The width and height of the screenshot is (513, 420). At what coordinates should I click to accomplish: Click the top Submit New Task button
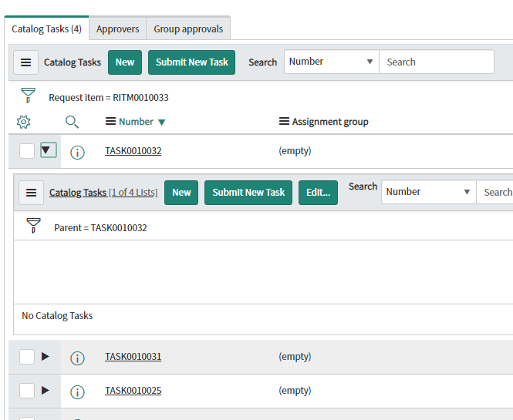[x=192, y=62]
